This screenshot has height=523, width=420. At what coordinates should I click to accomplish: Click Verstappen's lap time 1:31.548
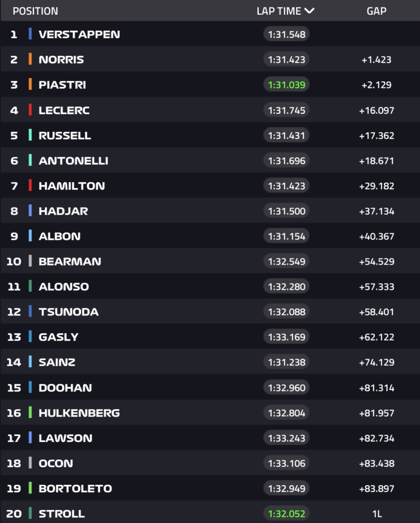click(x=287, y=34)
